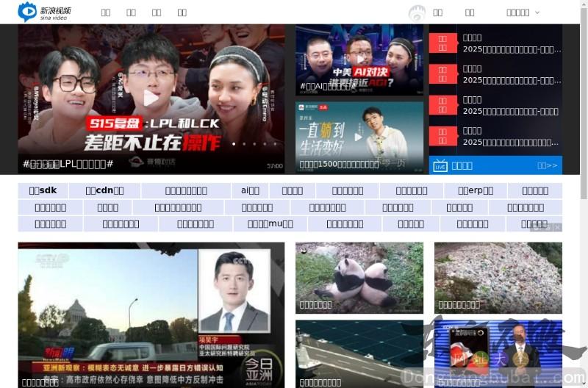
Task: Open third navigation item beside the logo
Action: point(157,12)
